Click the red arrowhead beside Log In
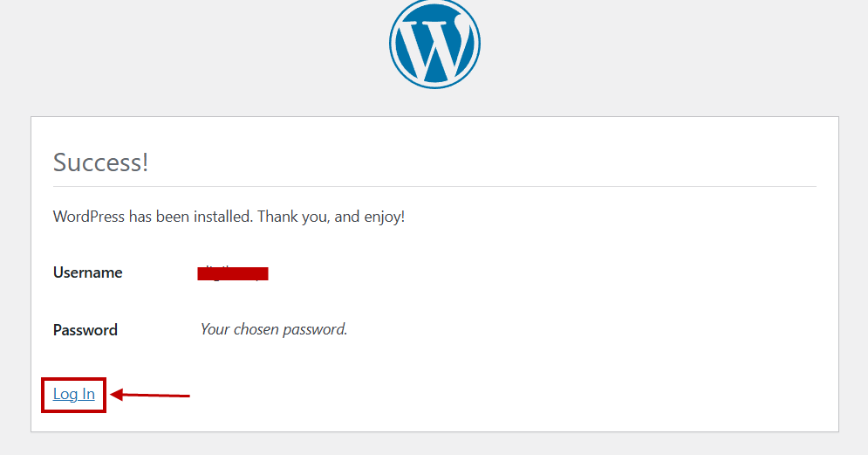The width and height of the screenshot is (868, 455). point(116,395)
